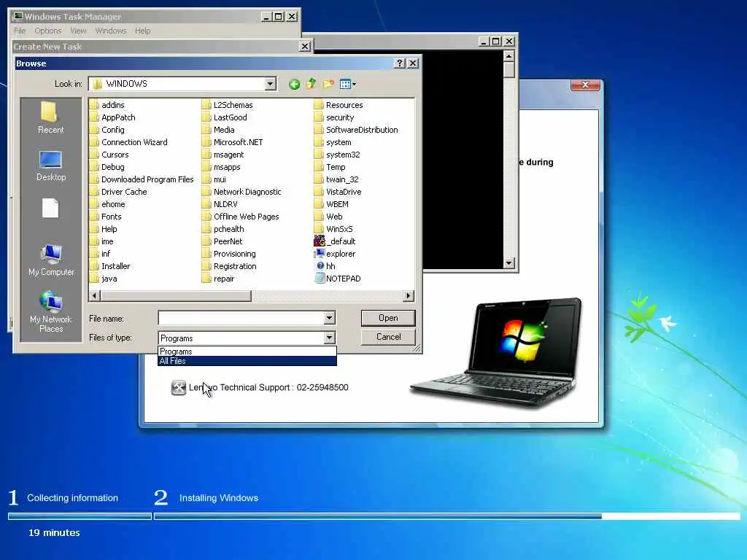Select the explorer program file
This screenshot has height=560, width=747.
pyautogui.click(x=335, y=253)
